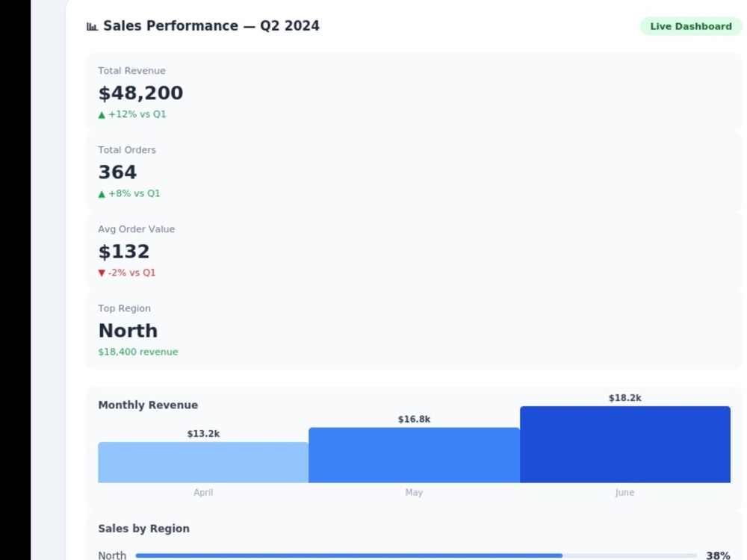Click the green up arrow next to +12% vs Q1
Viewport: 747px width, 560px height.
pyautogui.click(x=102, y=115)
